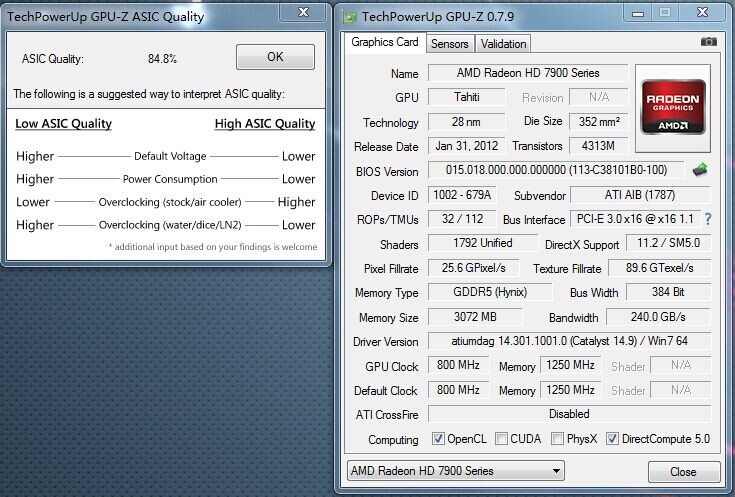
Task: Click the Close button in GPU-Z
Action: pos(683,472)
